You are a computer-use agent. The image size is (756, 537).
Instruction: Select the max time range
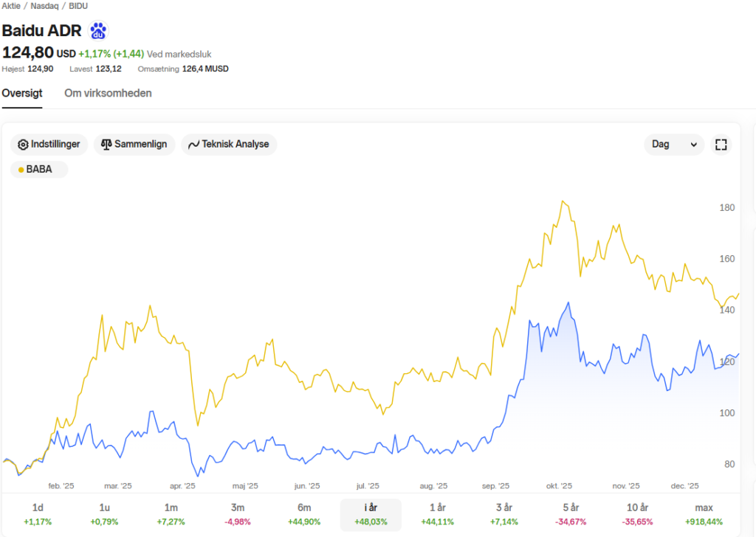[x=704, y=514]
